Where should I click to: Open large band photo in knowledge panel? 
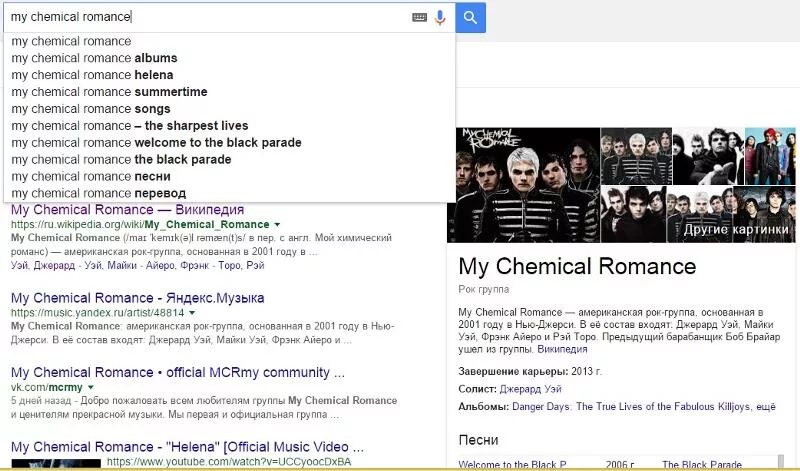pyautogui.click(x=523, y=185)
